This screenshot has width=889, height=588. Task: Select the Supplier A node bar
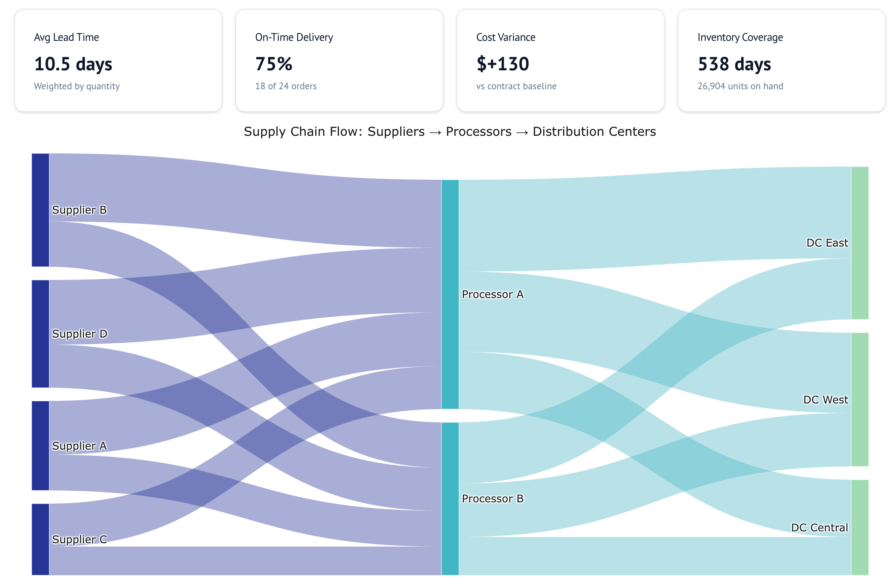pos(40,445)
